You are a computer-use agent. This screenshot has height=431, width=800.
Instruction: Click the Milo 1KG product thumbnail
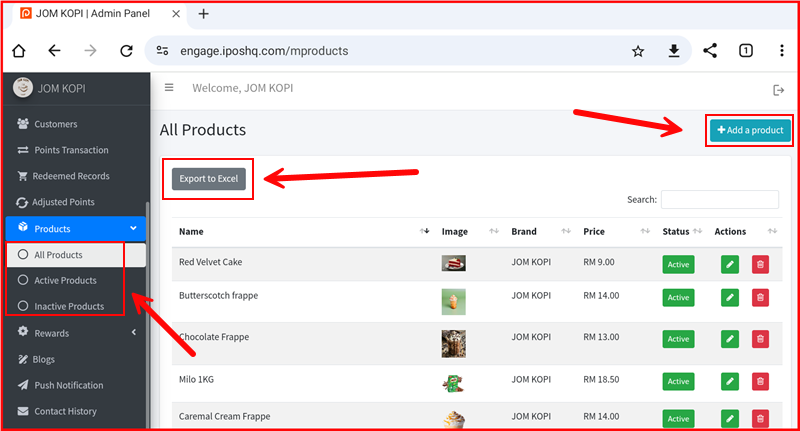[x=453, y=382]
